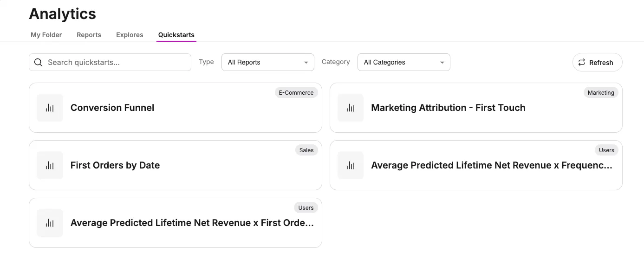Viewport: 644px width, 272px height.
Task: Switch to the Reports tab
Action: [x=89, y=35]
